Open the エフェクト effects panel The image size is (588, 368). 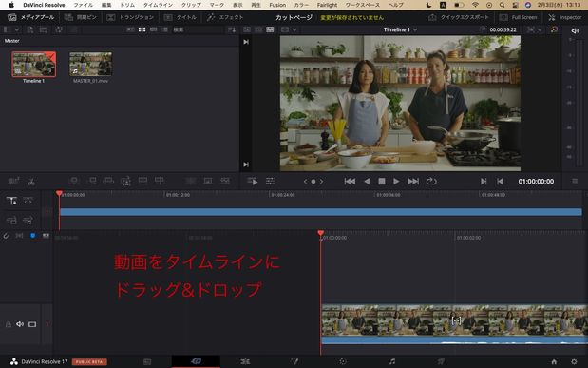click(x=225, y=17)
